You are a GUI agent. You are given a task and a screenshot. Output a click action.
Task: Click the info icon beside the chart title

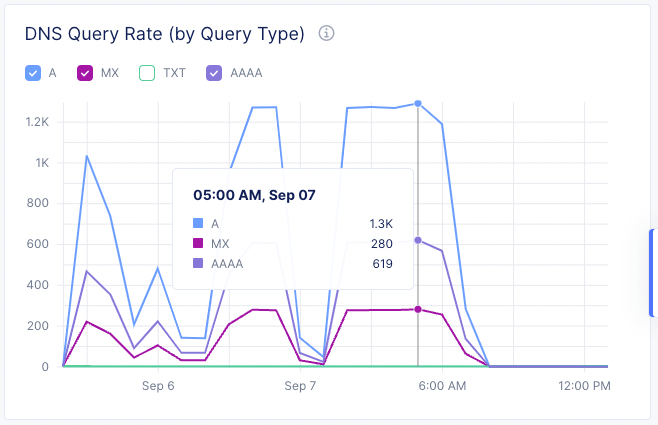[x=326, y=33]
